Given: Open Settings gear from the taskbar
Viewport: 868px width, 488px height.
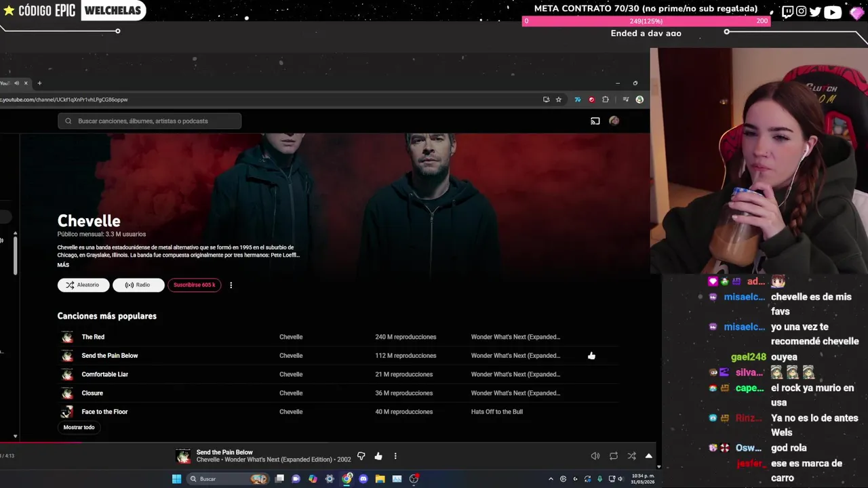Looking at the screenshot, I should pyautogui.click(x=330, y=479).
